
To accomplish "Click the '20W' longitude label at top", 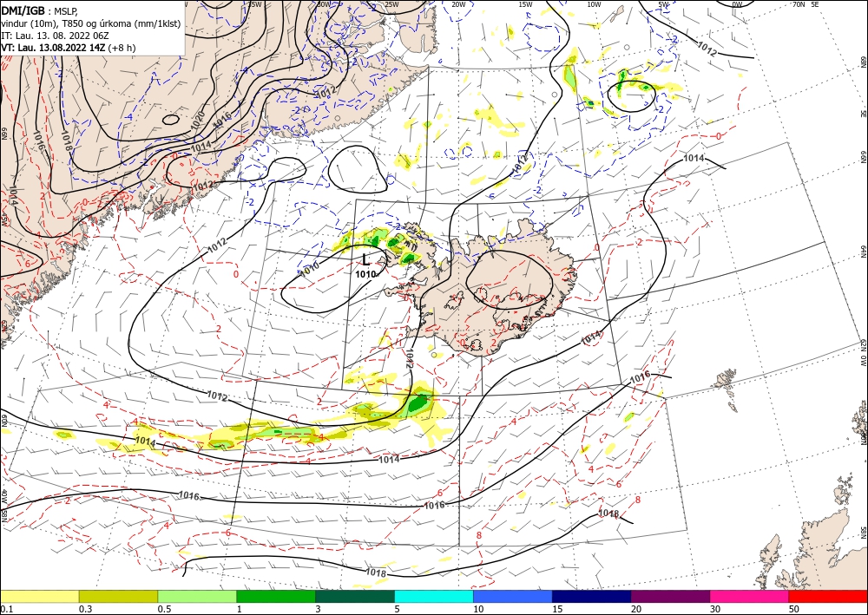I will point(458,3).
